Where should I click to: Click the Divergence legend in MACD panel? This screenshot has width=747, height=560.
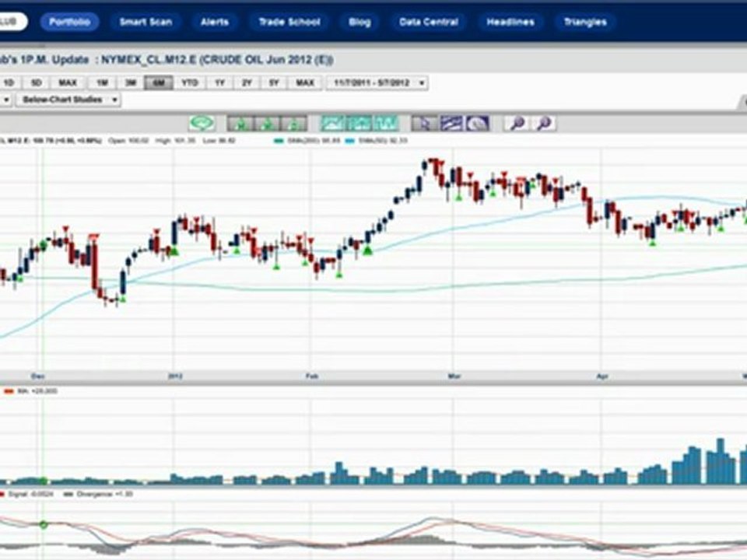[x=98, y=495]
